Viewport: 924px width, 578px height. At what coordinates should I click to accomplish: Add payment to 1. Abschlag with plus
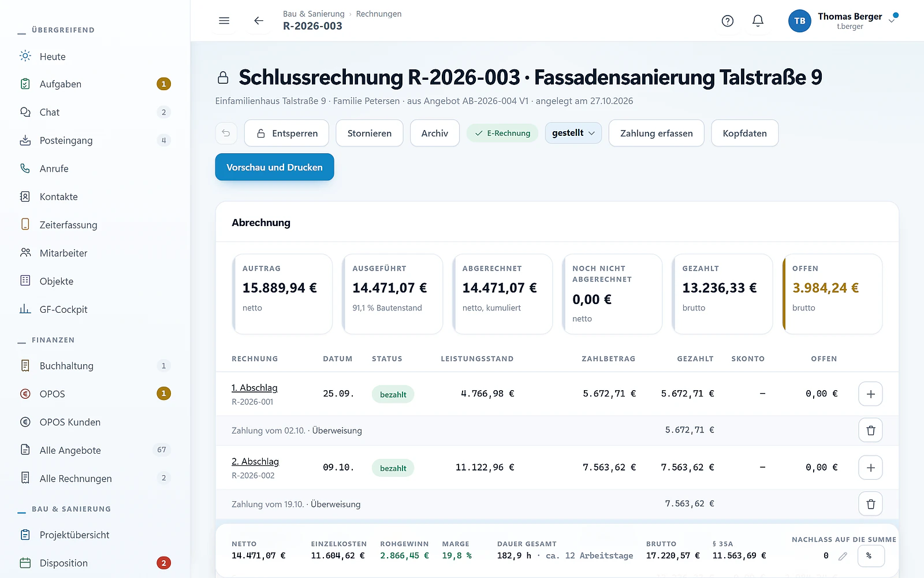click(870, 394)
